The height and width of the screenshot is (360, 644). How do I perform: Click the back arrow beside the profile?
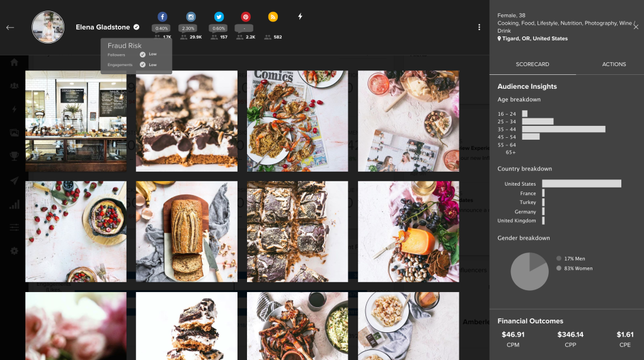(x=10, y=28)
